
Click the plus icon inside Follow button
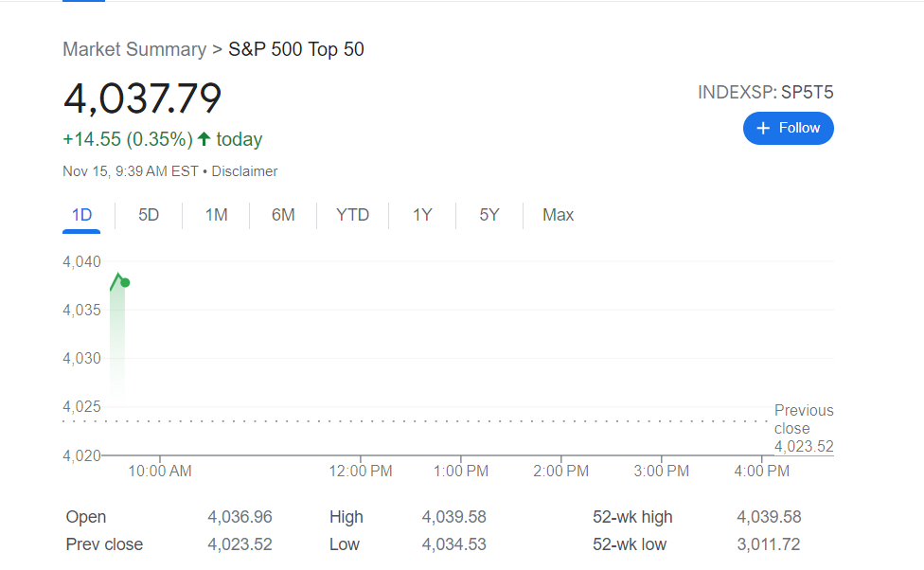(763, 128)
